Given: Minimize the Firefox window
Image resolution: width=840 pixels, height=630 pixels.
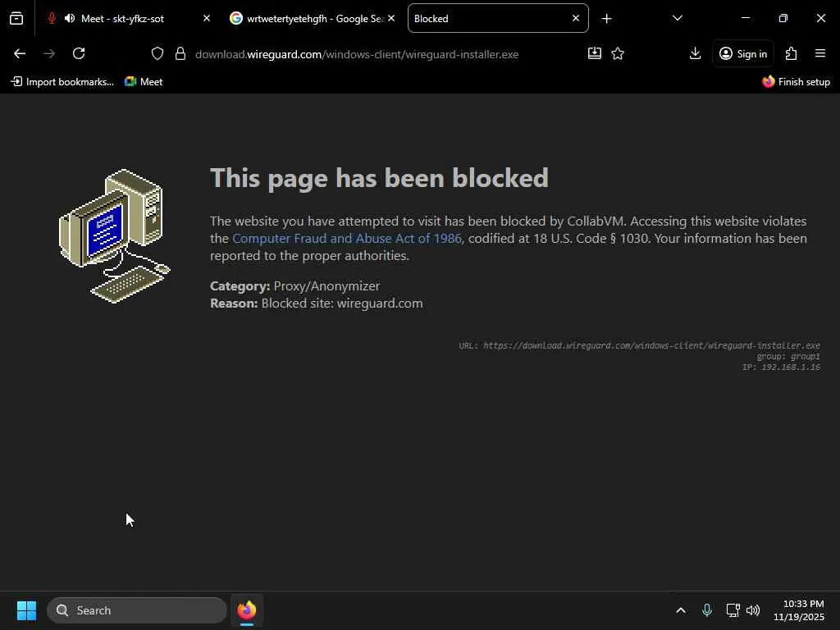Looking at the screenshot, I should (745, 18).
